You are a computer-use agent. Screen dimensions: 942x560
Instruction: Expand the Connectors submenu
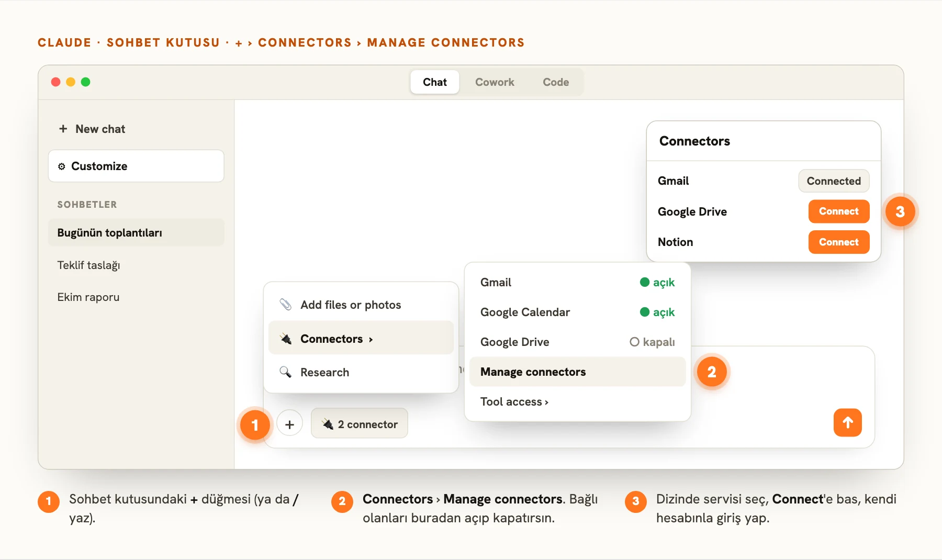tap(361, 339)
